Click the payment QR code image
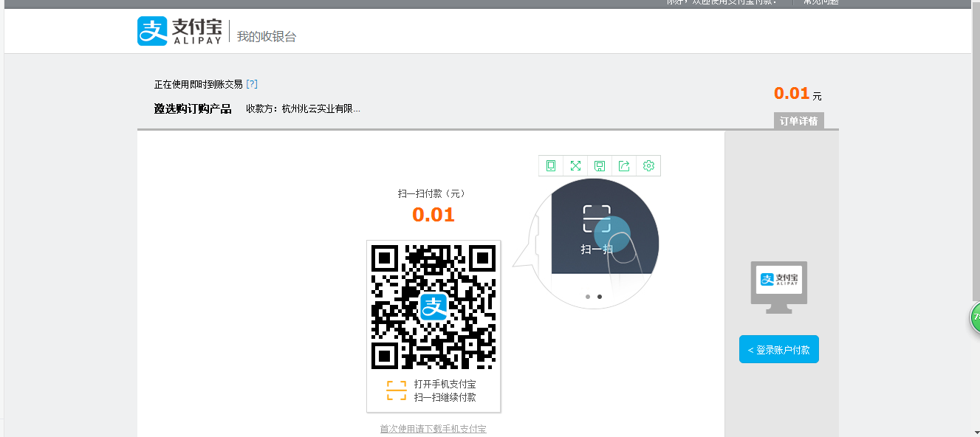This screenshot has width=980, height=437. [434, 306]
